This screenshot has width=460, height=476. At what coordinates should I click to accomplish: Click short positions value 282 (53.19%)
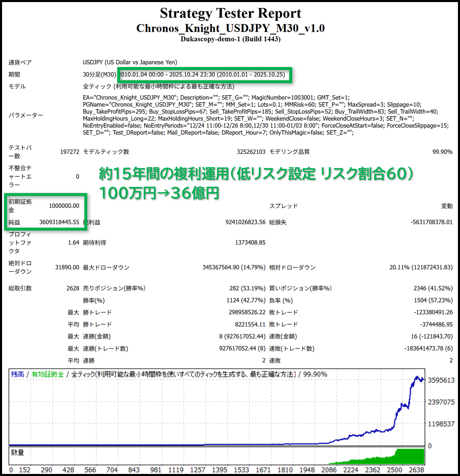click(247, 288)
